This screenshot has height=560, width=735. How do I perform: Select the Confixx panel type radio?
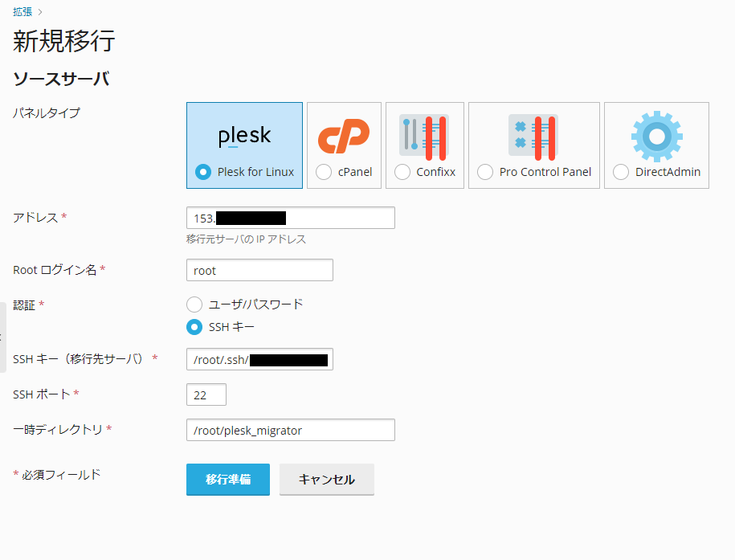tap(402, 172)
